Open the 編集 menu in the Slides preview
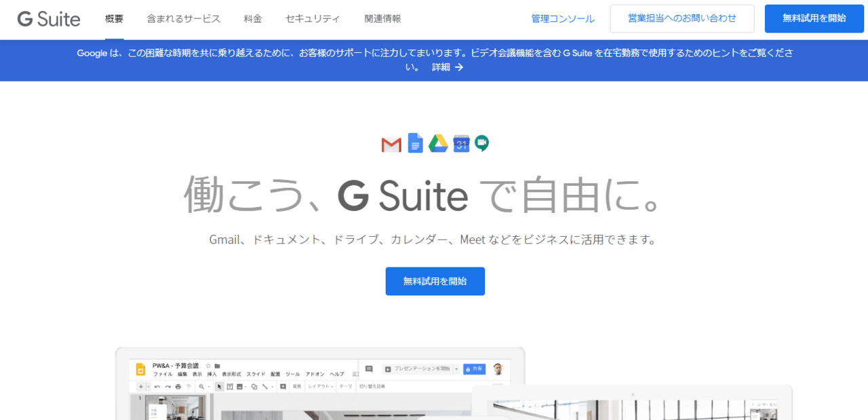This screenshot has width=868, height=420. (182, 374)
